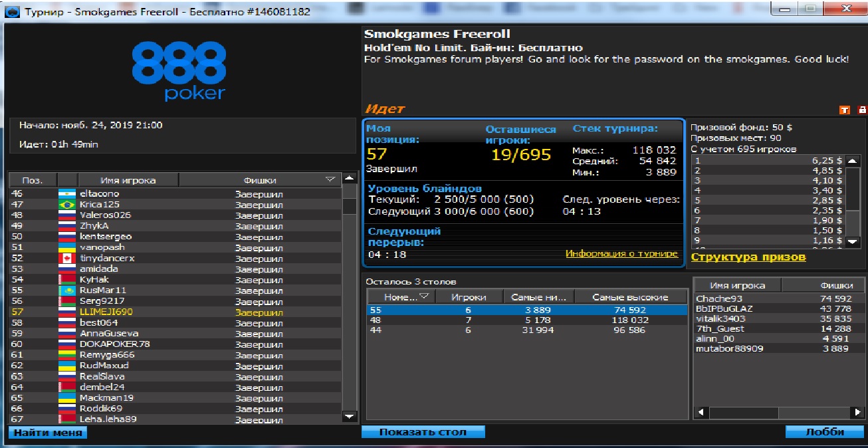Click the flag icon beside Mackman19
Viewport: 868px width, 448px height.
pos(66,398)
